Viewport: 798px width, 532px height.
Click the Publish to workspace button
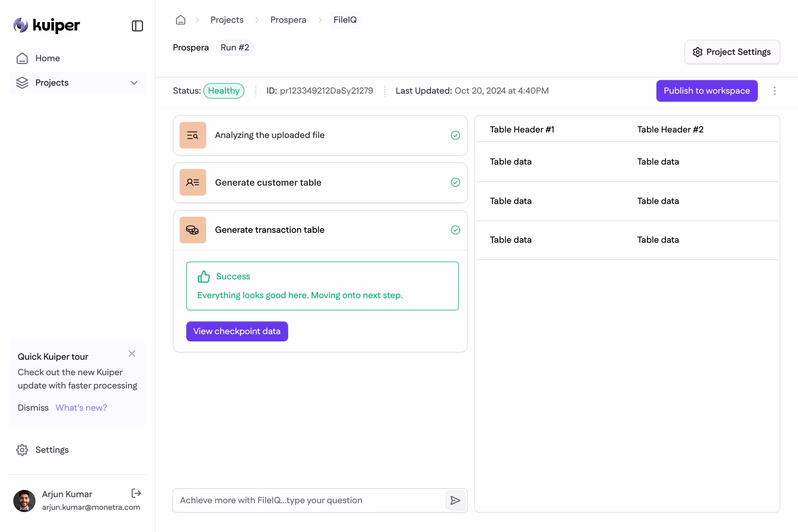point(707,91)
